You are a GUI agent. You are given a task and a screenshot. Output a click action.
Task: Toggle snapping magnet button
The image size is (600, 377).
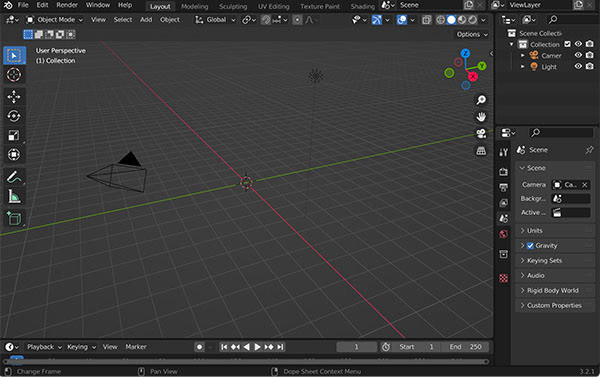pos(266,20)
